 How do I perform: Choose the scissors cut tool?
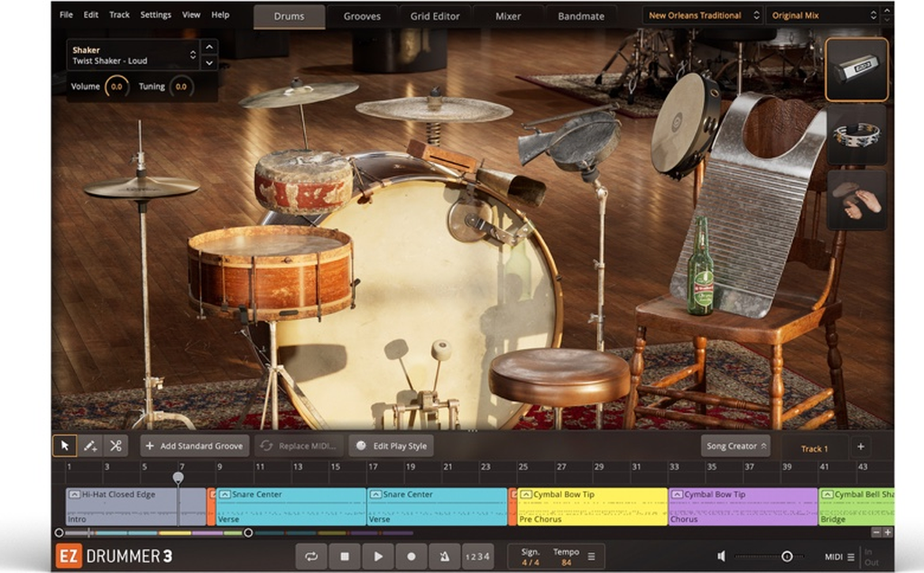coord(115,446)
